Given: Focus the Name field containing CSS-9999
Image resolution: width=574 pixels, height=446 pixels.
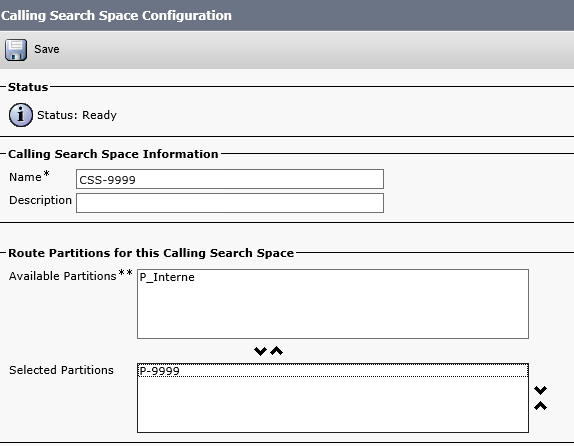Looking at the screenshot, I should tap(230, 179).
